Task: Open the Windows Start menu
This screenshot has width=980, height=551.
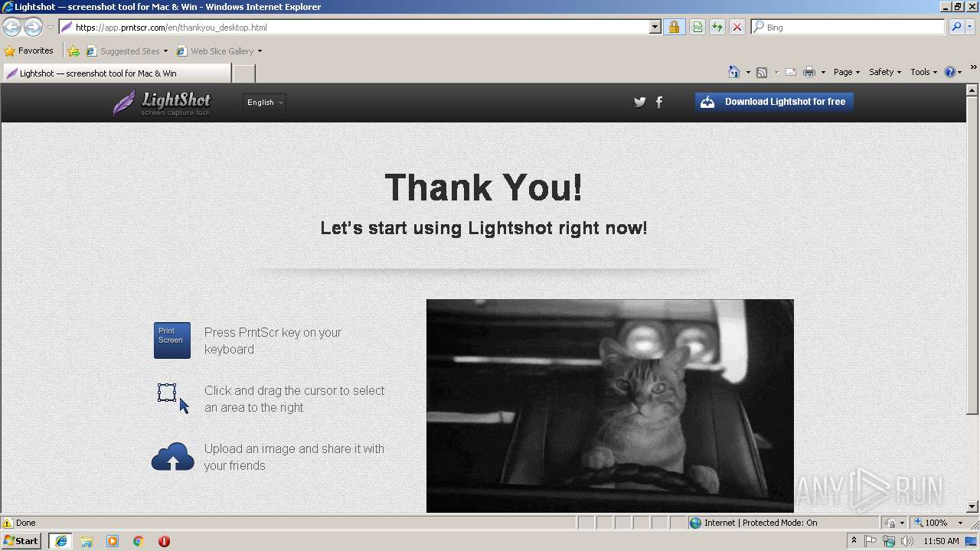Action: [x=21, y=541]
